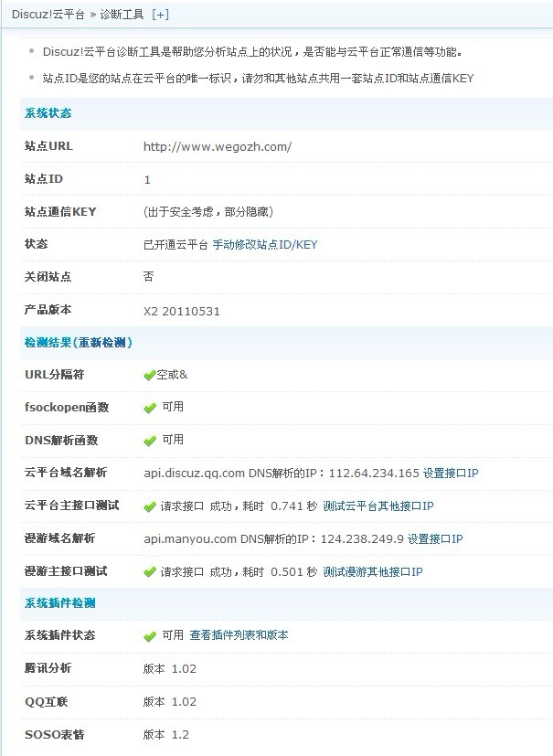Click the green check beside DNS解析函数
The height and width of the screenshot is (756, 553).
click(150, 441)
